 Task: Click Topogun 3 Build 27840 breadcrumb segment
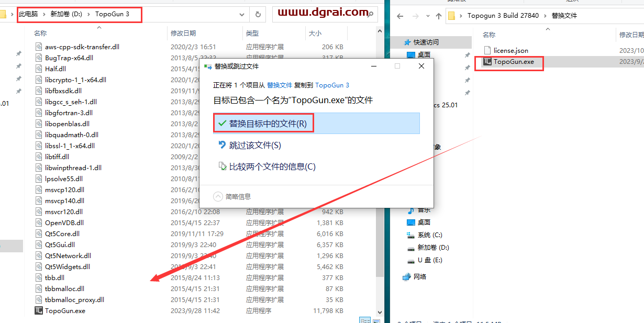pos(503,16)
